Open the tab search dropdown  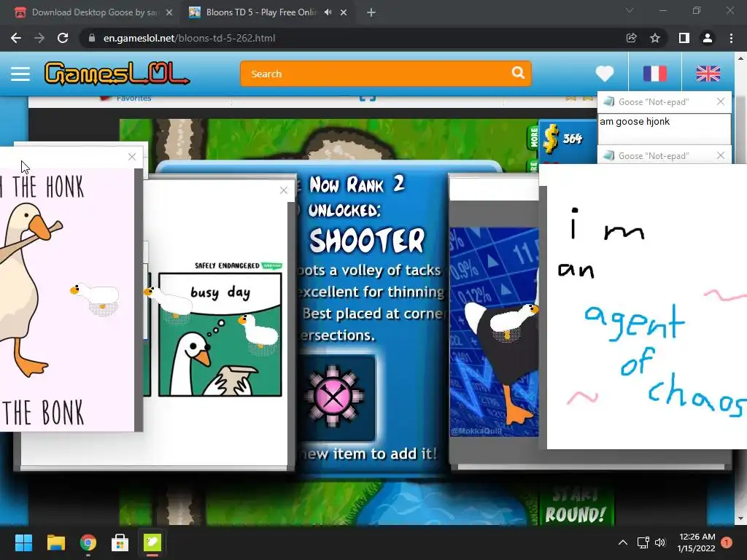(x=630, y=10)
